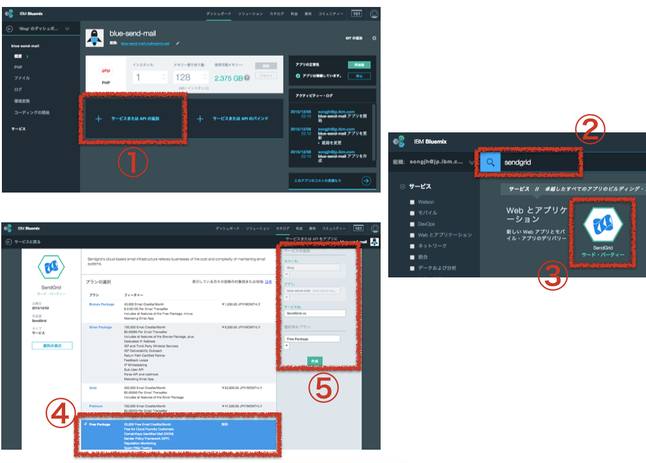Click the 161 counter box in dashboard top bar
Image resolution: width=646 pixels, height=463 pixels.
[x=356, y=14]
